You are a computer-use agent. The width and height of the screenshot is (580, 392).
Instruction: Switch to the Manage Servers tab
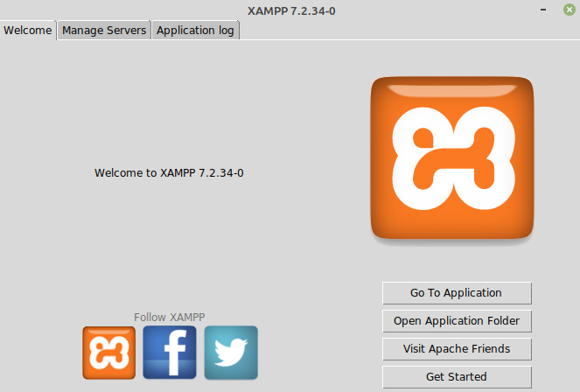(104, 30)
